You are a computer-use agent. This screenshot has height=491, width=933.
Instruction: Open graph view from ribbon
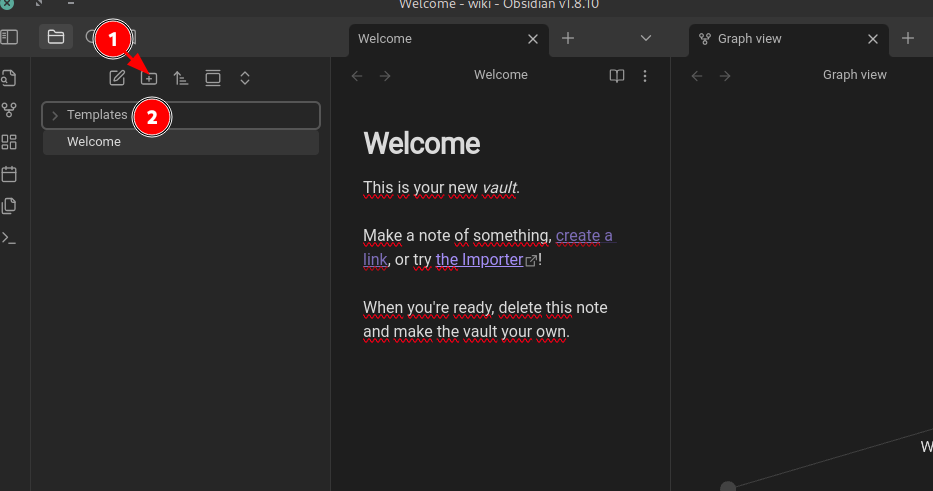point(10,110)
